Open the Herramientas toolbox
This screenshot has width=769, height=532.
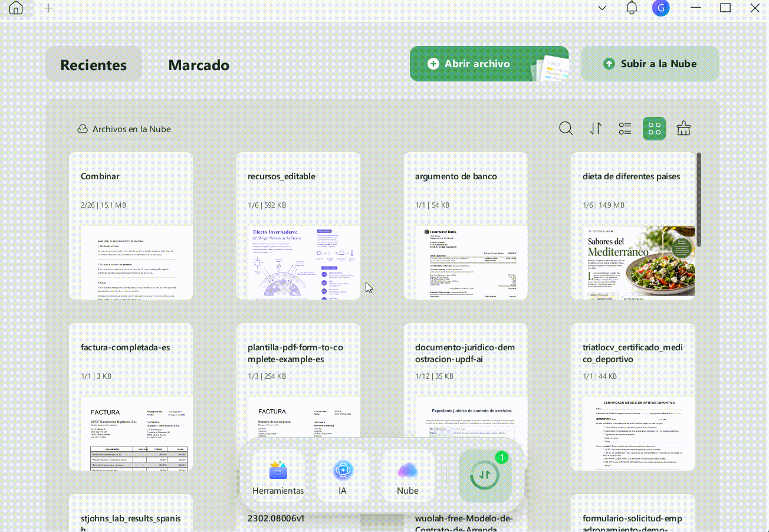[278, 477]
